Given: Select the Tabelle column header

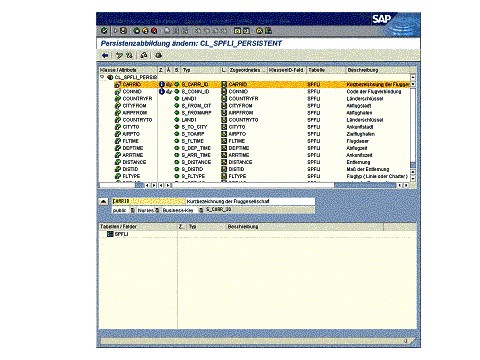Looking at the screenshot, I should pos(326,70).
